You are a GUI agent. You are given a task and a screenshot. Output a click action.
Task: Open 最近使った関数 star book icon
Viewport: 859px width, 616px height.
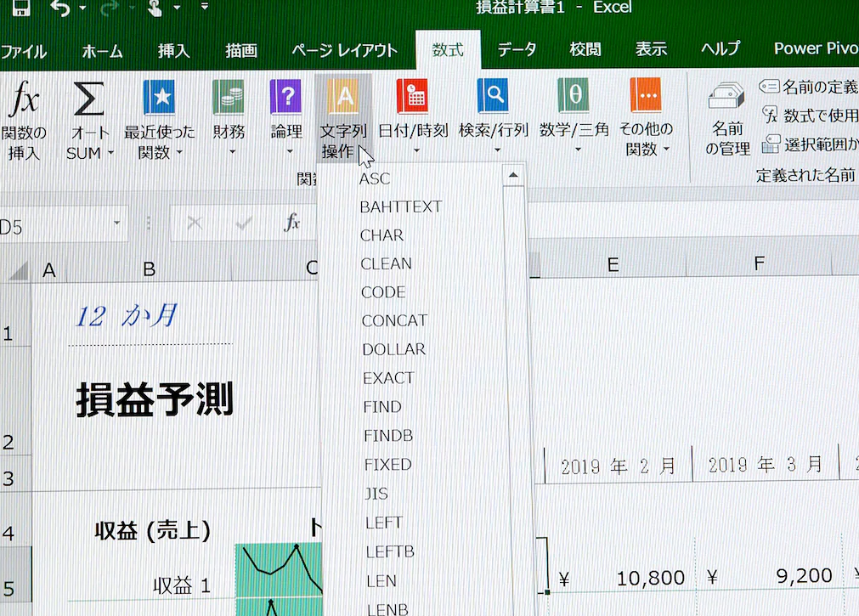tap(159, 98)
